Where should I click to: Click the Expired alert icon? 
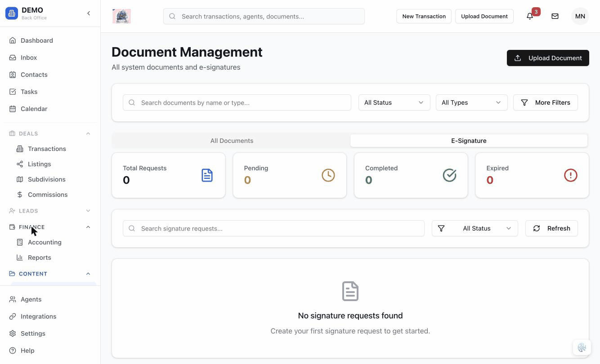(571, 175)
